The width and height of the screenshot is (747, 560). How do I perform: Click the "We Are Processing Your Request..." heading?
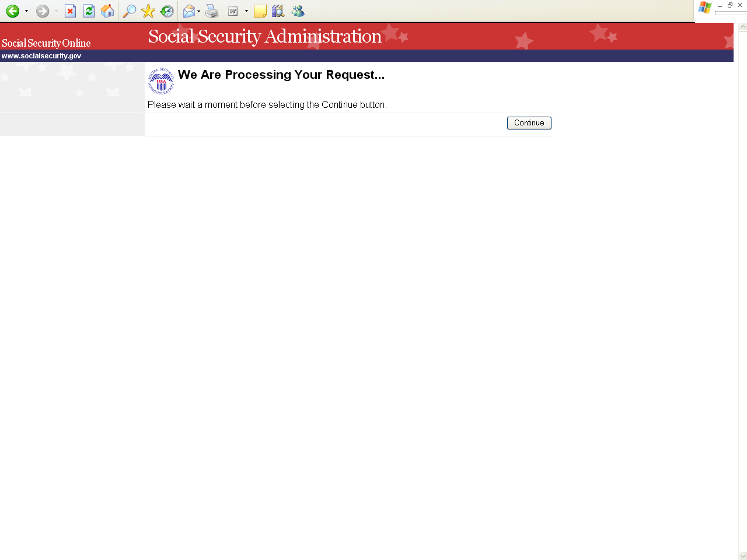(x=281, y=75)
